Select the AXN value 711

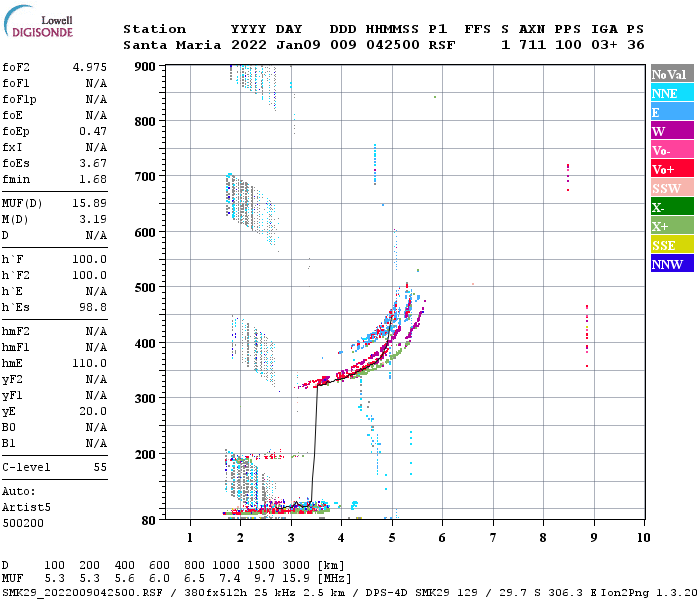532,45
